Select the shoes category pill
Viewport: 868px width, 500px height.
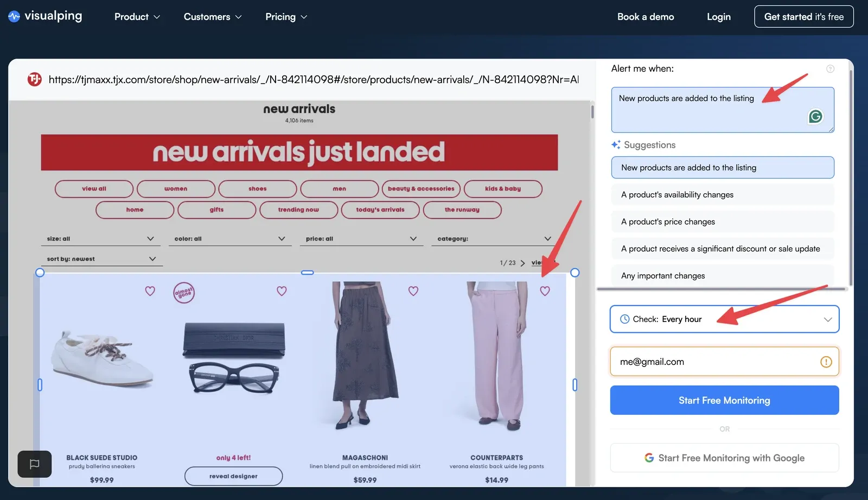click(258, 189)
